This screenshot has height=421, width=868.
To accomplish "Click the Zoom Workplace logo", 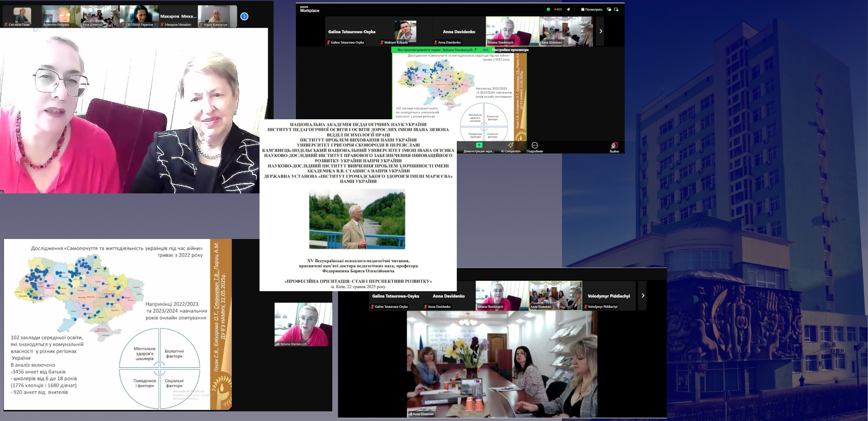I will coord(309,9).
